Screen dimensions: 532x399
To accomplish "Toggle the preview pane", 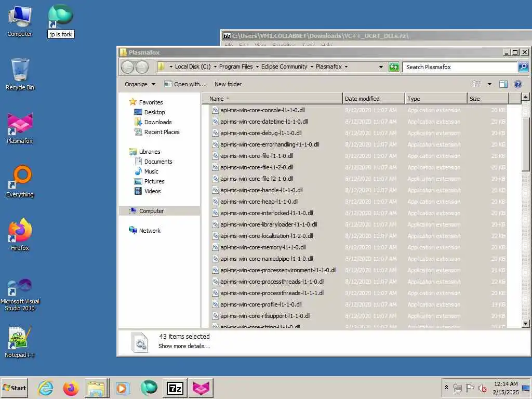I will (503, 84).
